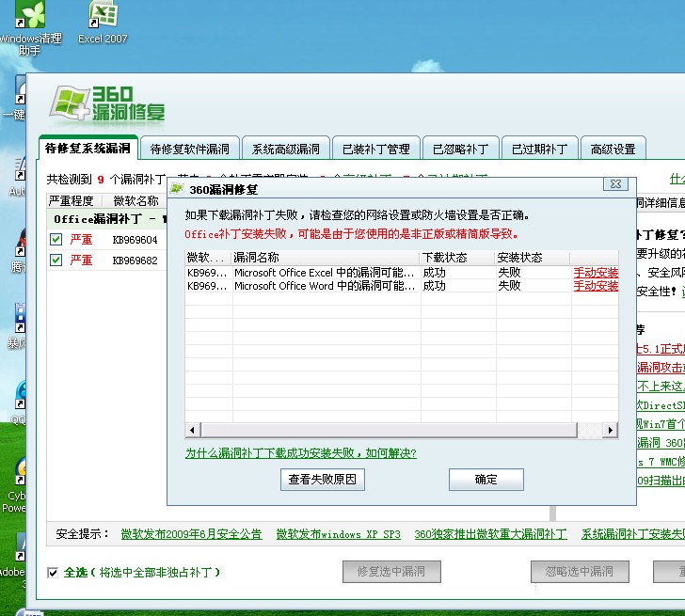Select the Microsoft Office Excel 中的漏洞 row

[x=402, y=273]
